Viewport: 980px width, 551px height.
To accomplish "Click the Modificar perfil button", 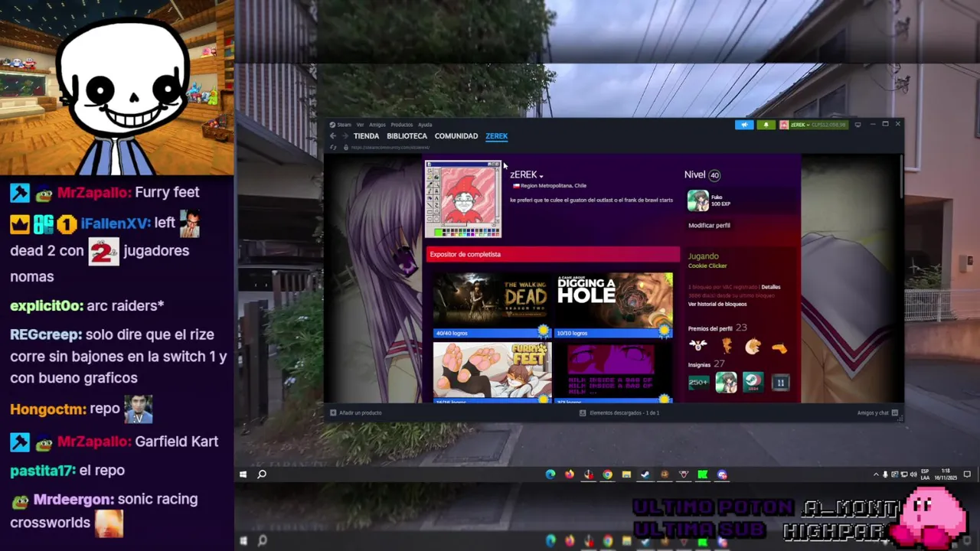I will (x=709, y=225).
